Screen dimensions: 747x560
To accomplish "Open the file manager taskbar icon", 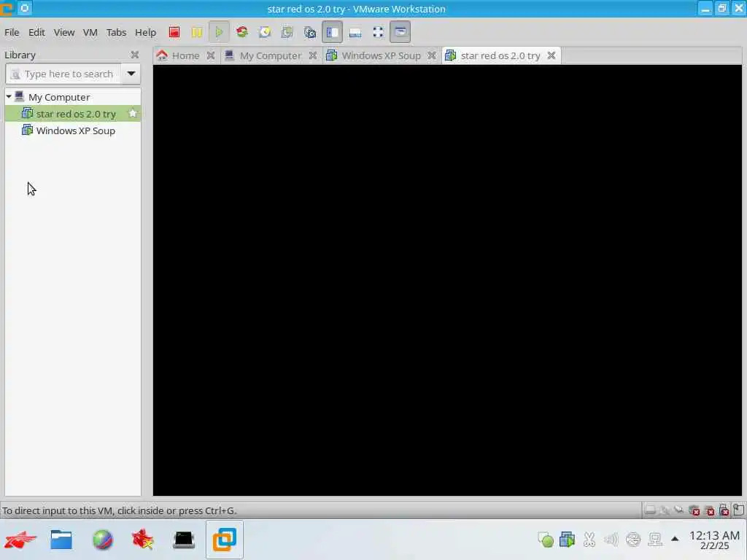I will point(61,540).
